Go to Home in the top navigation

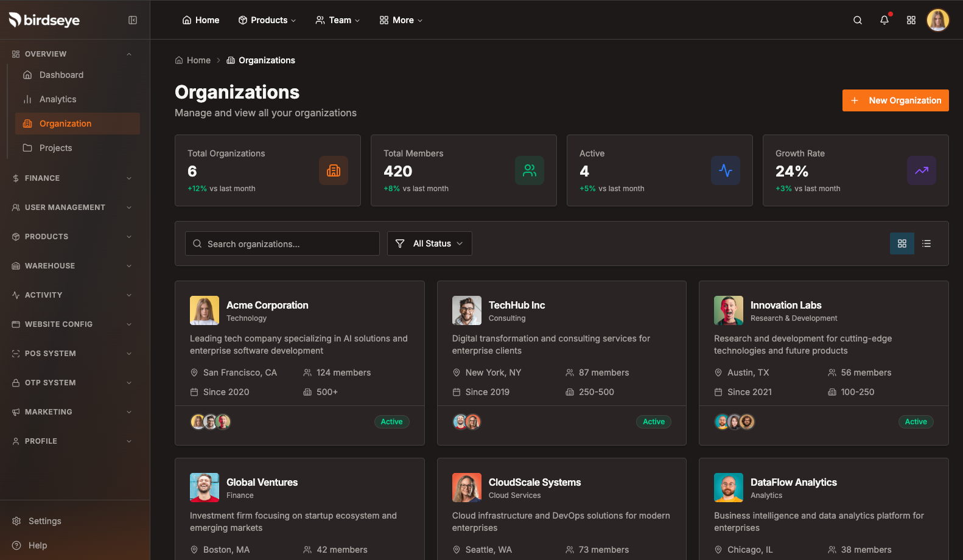[201, 20]
